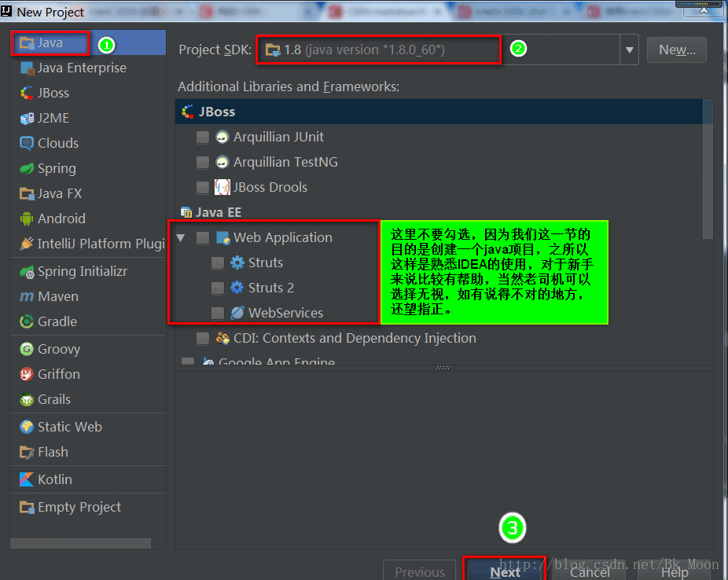Click the Java Enterprise icon
The height and width of the screenshot is (580, 728).
(27, 68)
